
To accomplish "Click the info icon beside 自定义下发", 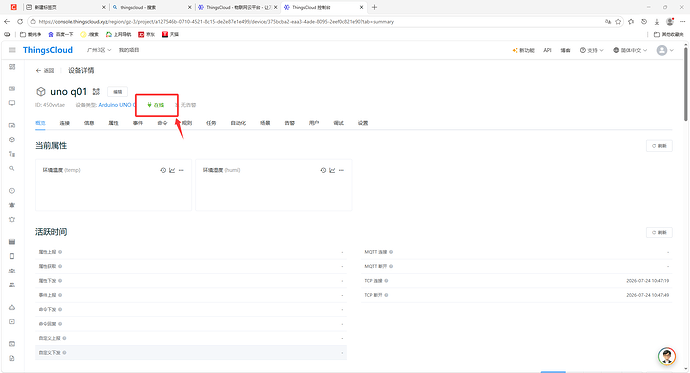I will 64,353.
